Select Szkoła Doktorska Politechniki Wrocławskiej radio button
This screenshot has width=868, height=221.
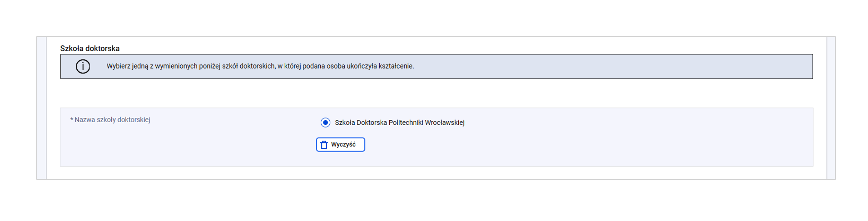point(325,123)
